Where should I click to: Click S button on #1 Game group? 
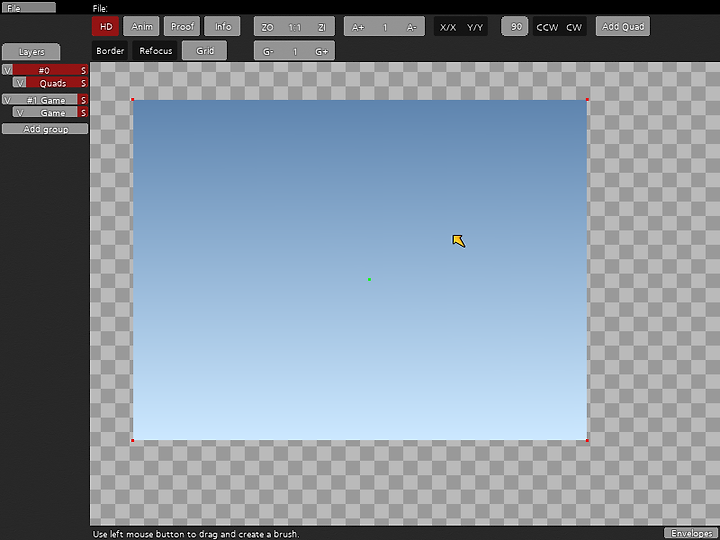point(83,100)
